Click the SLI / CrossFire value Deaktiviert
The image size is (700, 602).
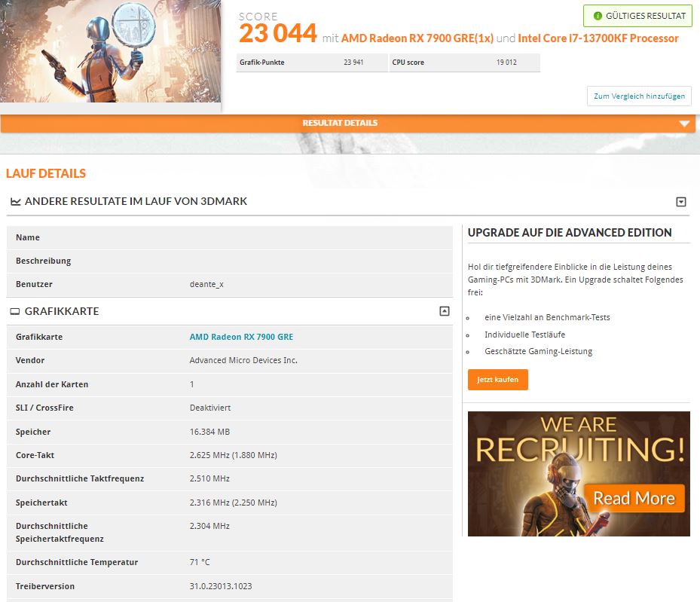coord(209,408)
